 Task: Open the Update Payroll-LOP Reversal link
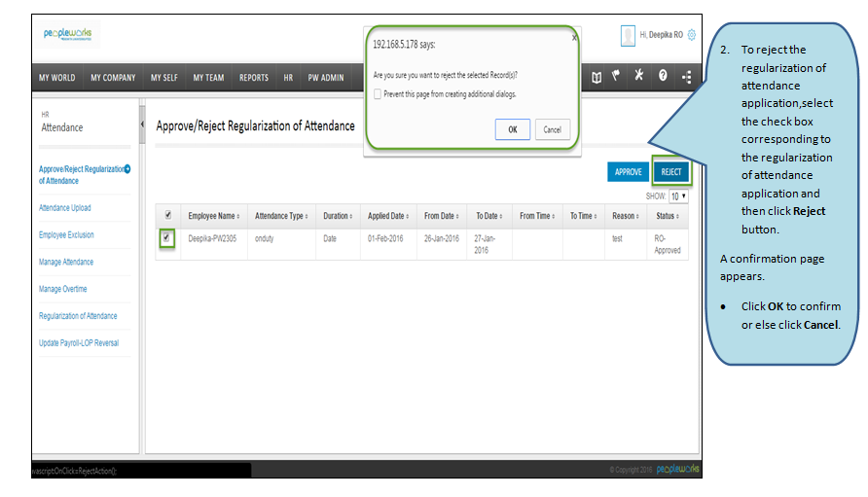click(x=79, y=343)
